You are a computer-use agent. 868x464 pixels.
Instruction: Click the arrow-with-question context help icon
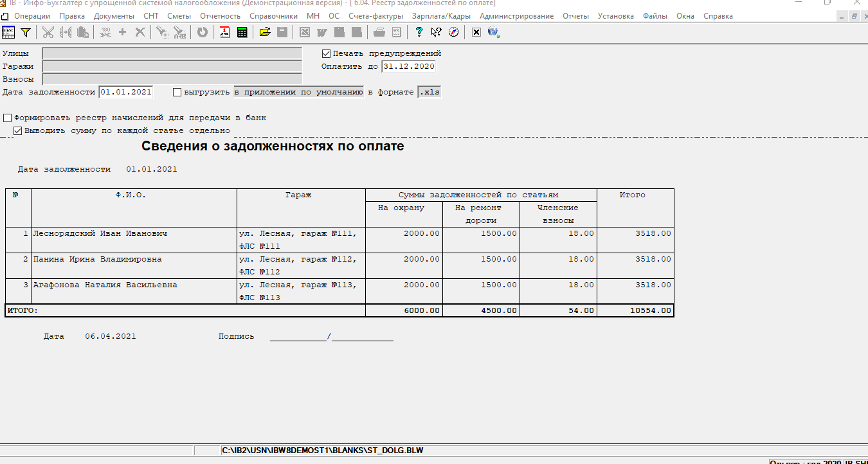pyautogui.click(x=437, y=31)
